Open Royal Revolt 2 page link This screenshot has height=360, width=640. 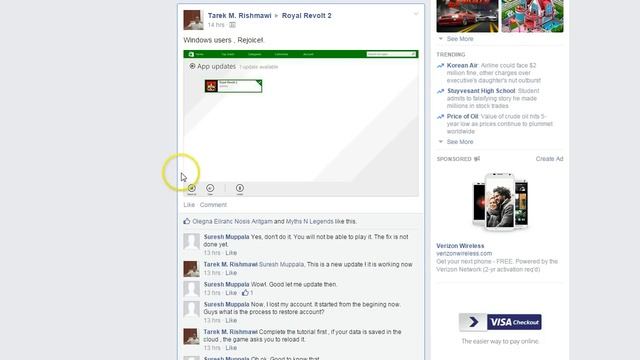click(307, 16)
